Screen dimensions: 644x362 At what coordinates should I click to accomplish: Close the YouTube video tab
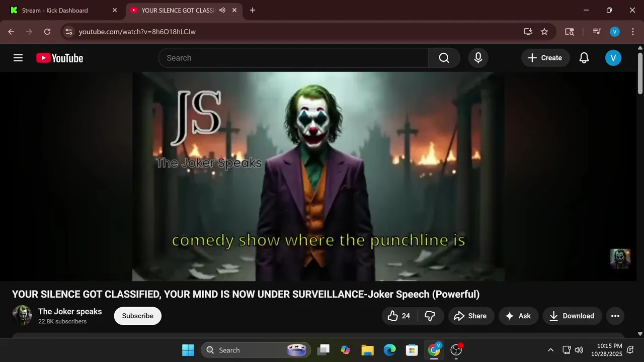click(234, 10)
